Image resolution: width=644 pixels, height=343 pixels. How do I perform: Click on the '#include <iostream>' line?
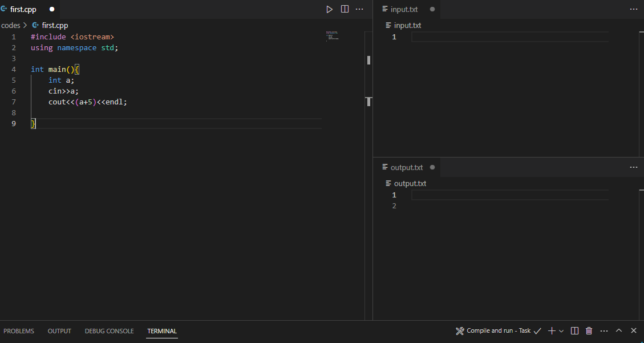point(72,37)
